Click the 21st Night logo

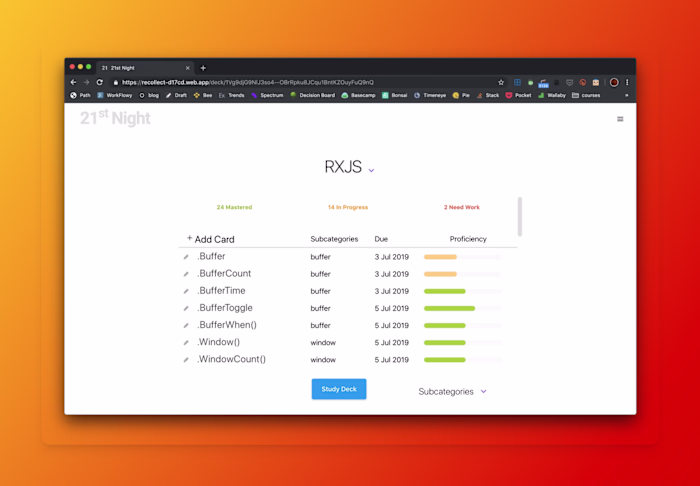[115, 118]
